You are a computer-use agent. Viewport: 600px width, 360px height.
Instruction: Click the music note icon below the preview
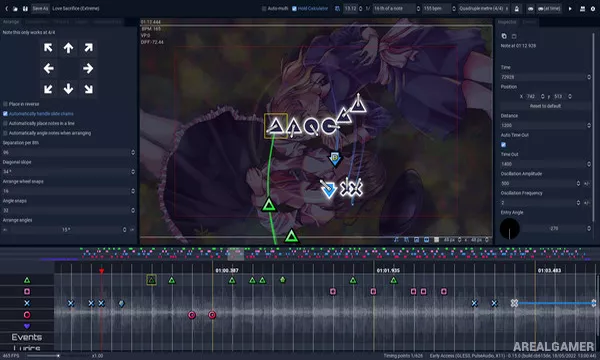[x=396, y=240]
